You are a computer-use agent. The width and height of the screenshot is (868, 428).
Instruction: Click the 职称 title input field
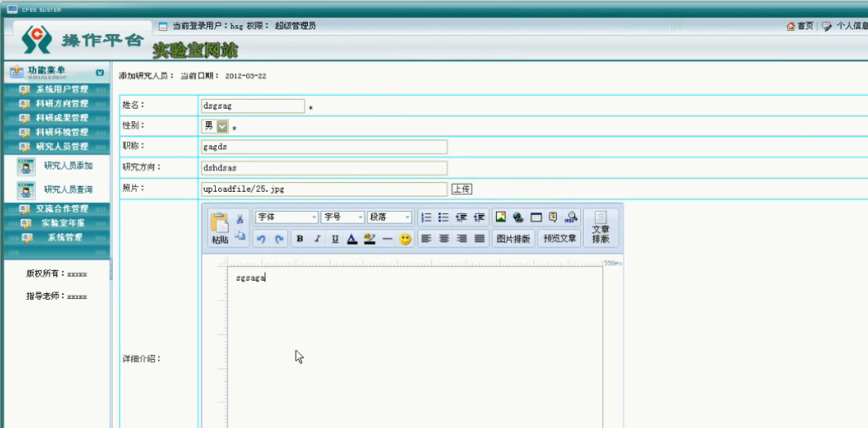coord(324,147)
